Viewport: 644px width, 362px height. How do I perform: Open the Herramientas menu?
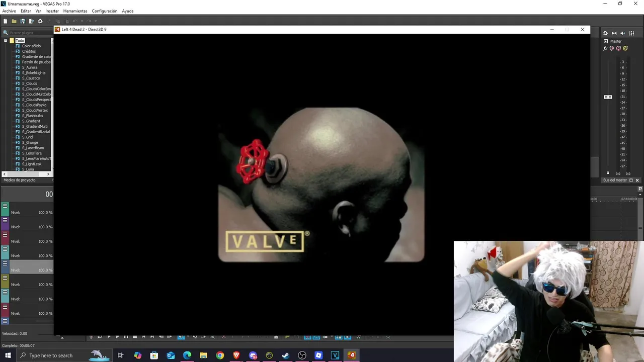point(75,11)
